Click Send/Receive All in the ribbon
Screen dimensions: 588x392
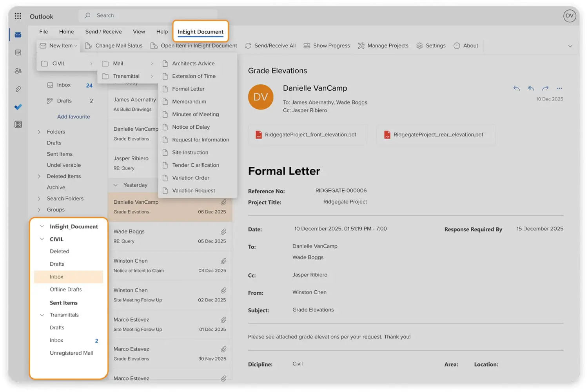pos(270,46)
